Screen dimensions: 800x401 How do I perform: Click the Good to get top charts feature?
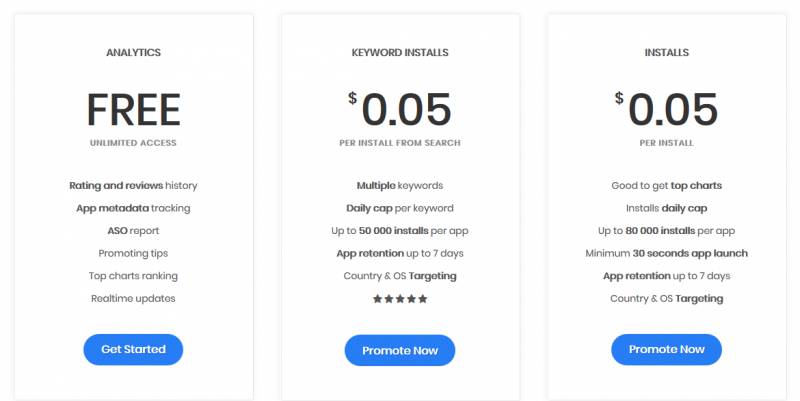pos(666,186)
